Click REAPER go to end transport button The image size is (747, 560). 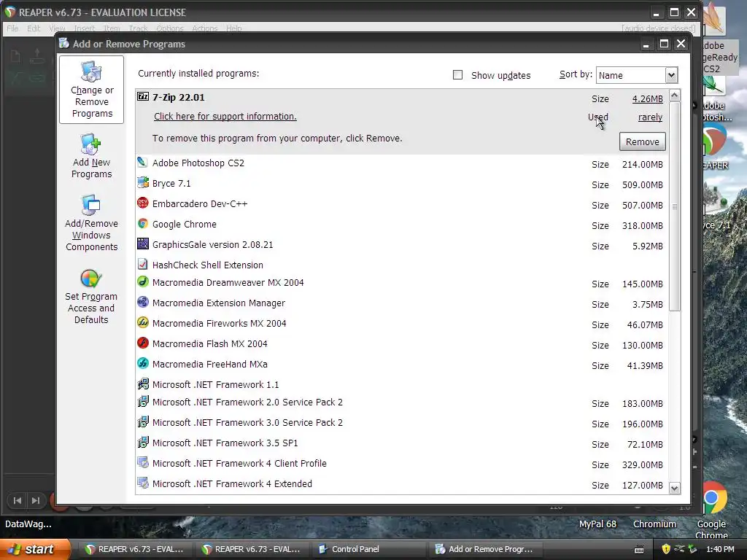coord(36,500)
